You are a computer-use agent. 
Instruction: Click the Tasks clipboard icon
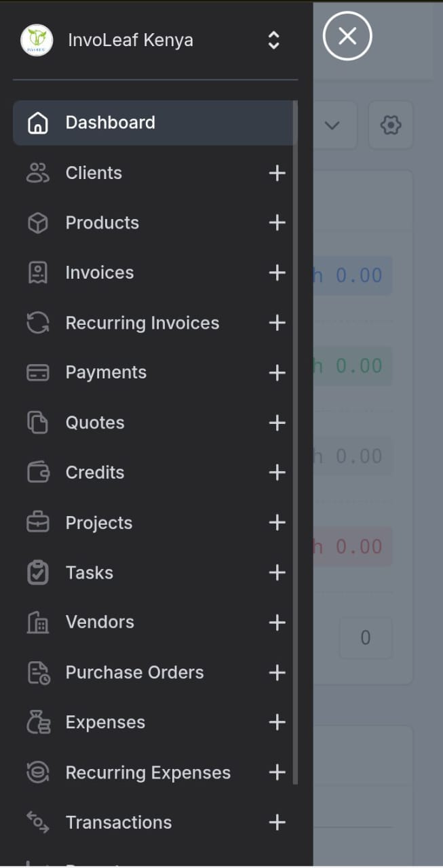tap(38, 573)
